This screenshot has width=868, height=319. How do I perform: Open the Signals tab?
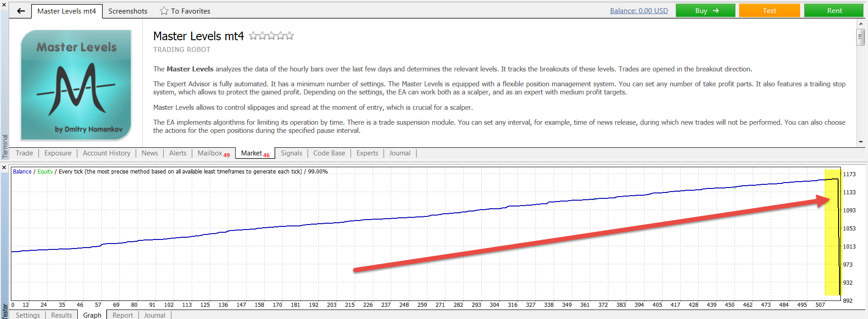click(x=291, y=153)
